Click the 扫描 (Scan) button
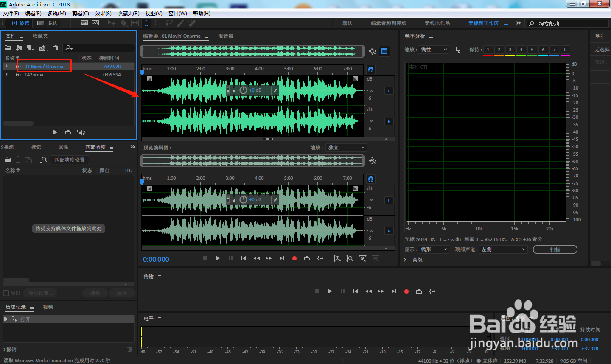Viewport: 611px width, 364px height. pos(555,249)
